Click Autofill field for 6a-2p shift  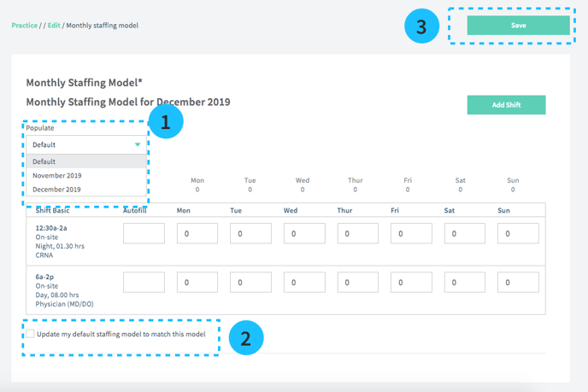144,283
